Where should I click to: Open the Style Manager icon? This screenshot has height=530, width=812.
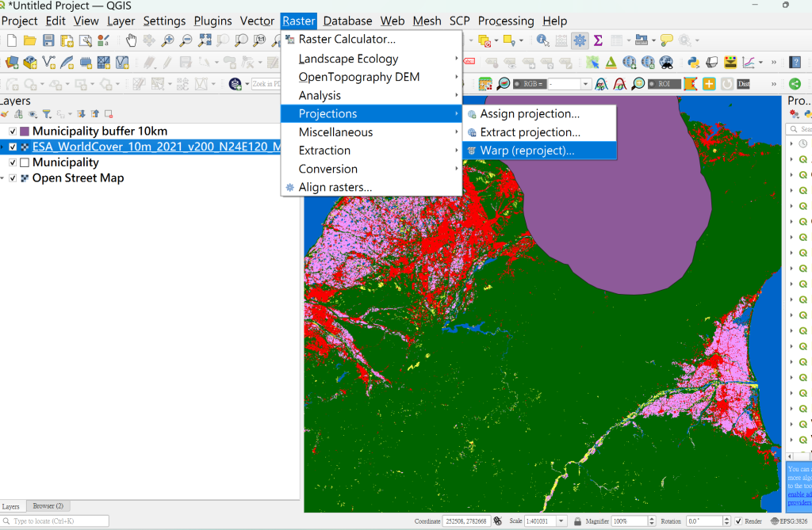pos(104,40)
